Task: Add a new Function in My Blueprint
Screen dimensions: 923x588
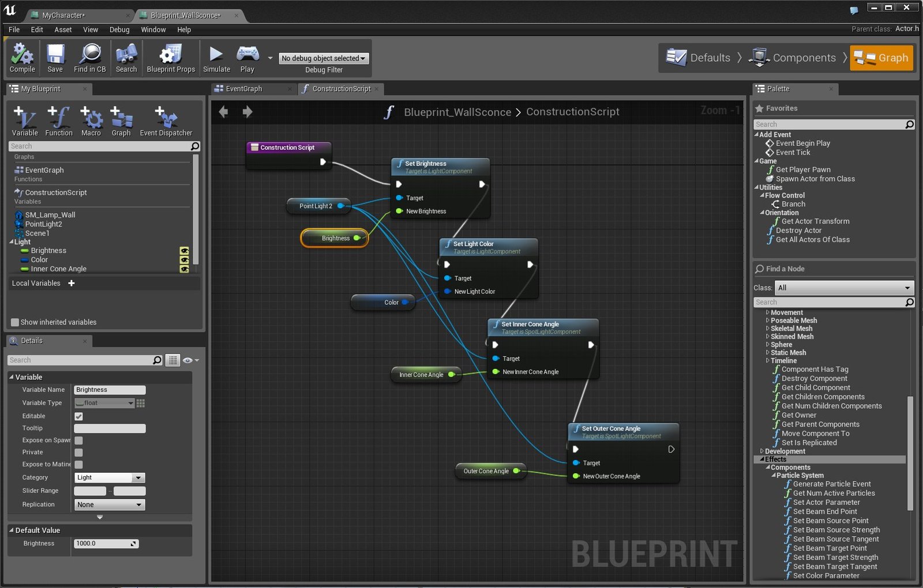Action: pyautogui.click(x=59, y=121)
